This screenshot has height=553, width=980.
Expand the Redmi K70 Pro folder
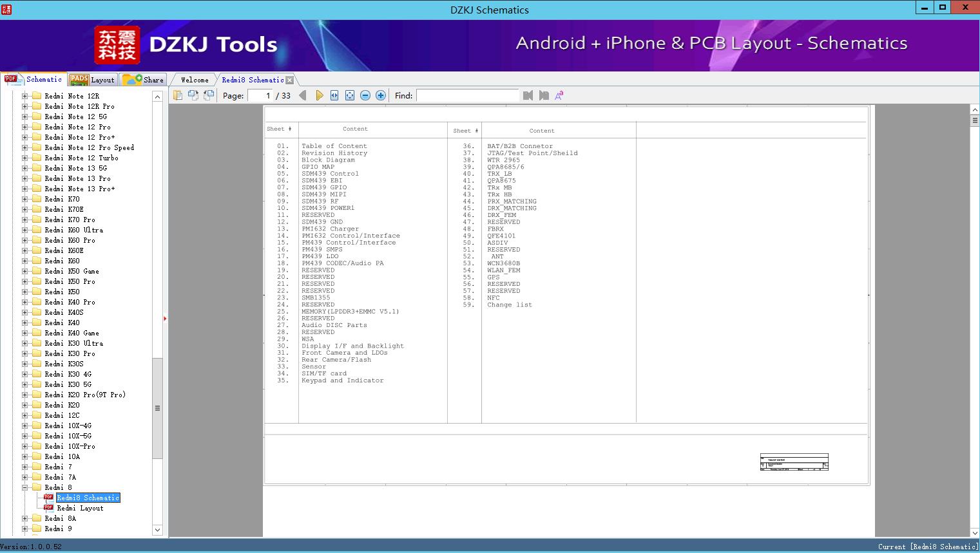pos(24,220)
